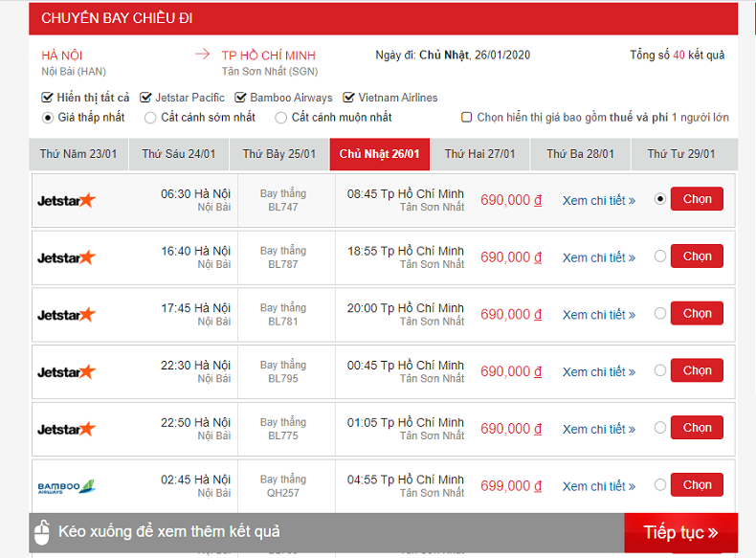The image size is (756, 558).
Task: Click 'Kéo xuống để xem thêm kết quả' bar
Action: (326, 532)
